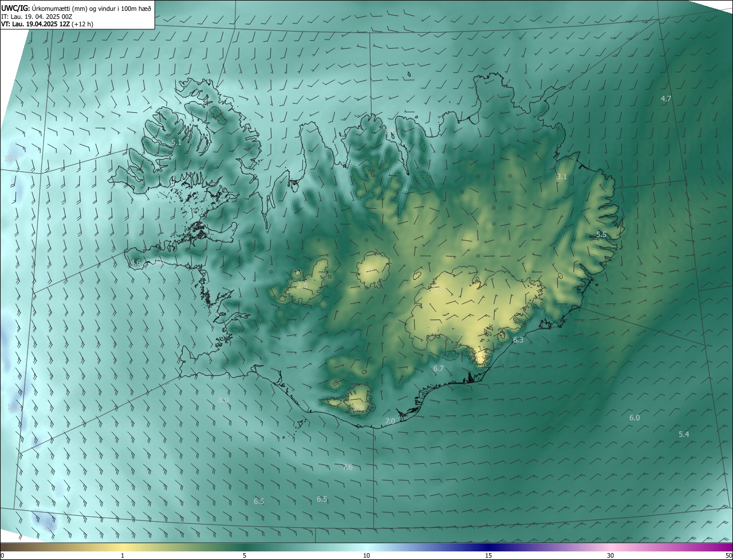This screenshot has width=733, height=560.
Task: Click the '5.4' precipitation value
Action: point(684,435)
